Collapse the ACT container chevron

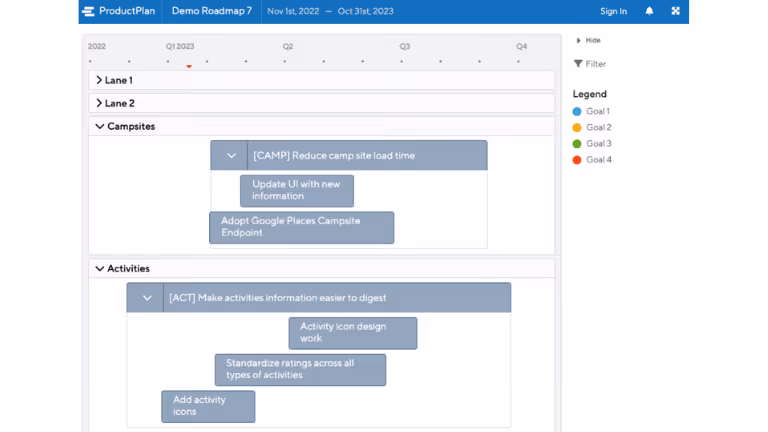(147, 298)
